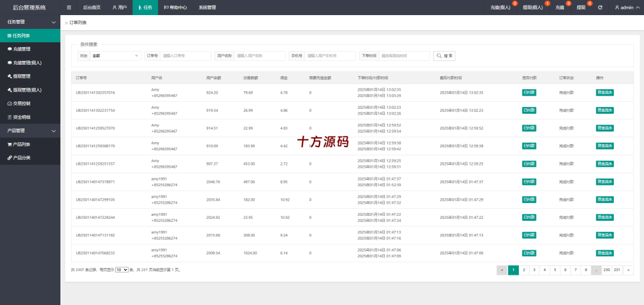The image size is (644, 305).
Task: Click the 订单列表 breadcrumb
Action: [78, 23]
